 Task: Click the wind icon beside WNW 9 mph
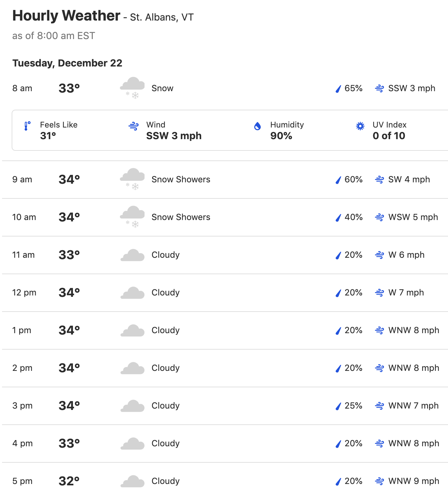click(379, 481)
